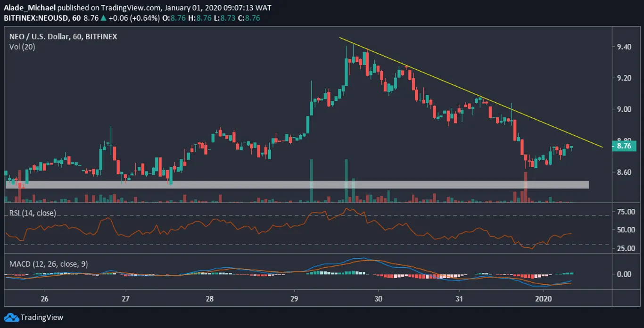Click the TradingView cloud logo icon

11,317
